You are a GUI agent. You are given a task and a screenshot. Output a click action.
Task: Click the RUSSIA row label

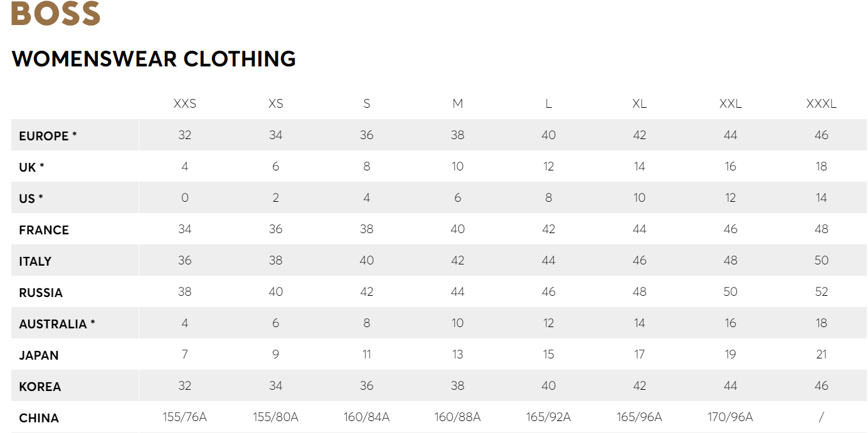[x=41, y=293]
